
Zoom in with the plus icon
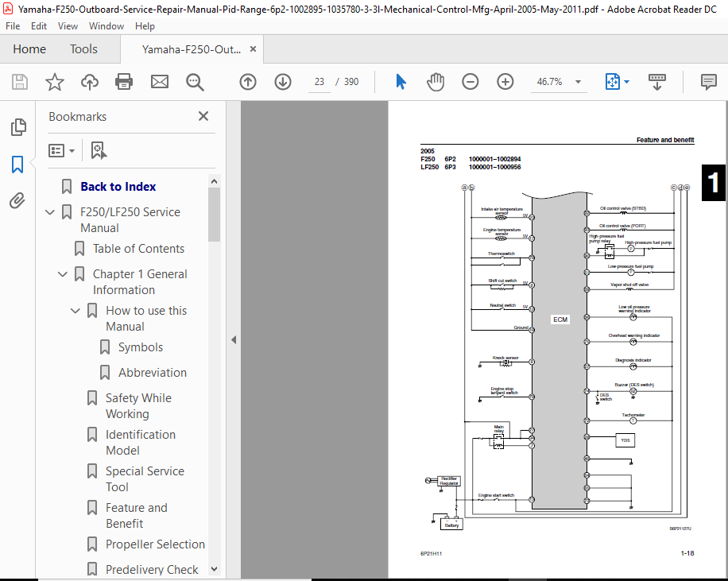click(505, 82)
